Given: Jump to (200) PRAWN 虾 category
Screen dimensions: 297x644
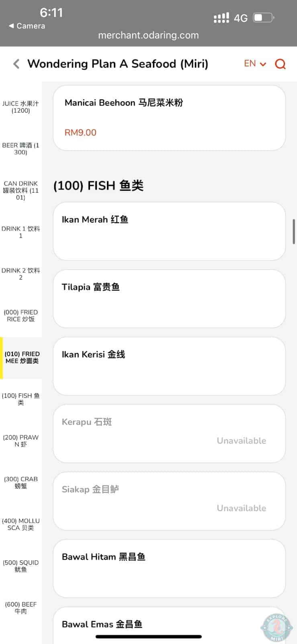Looking at the screenshot, I should 20,441.
